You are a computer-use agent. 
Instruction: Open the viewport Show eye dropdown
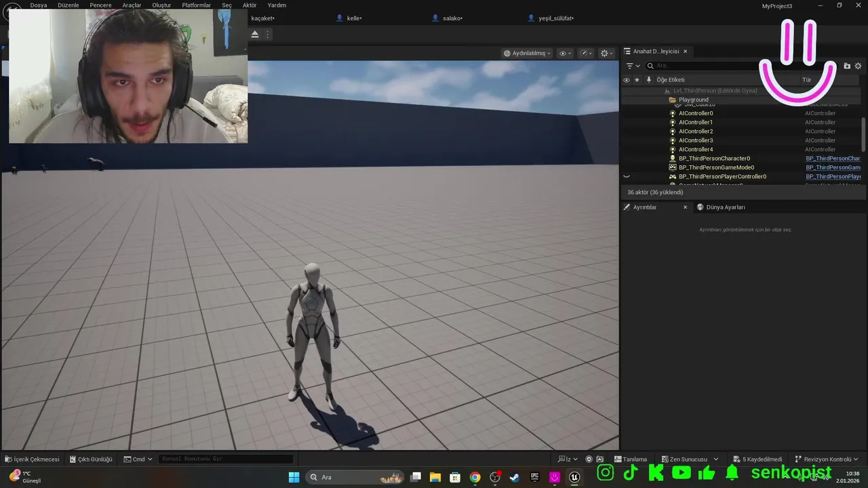pyautogui.click(x=565, y=53)
